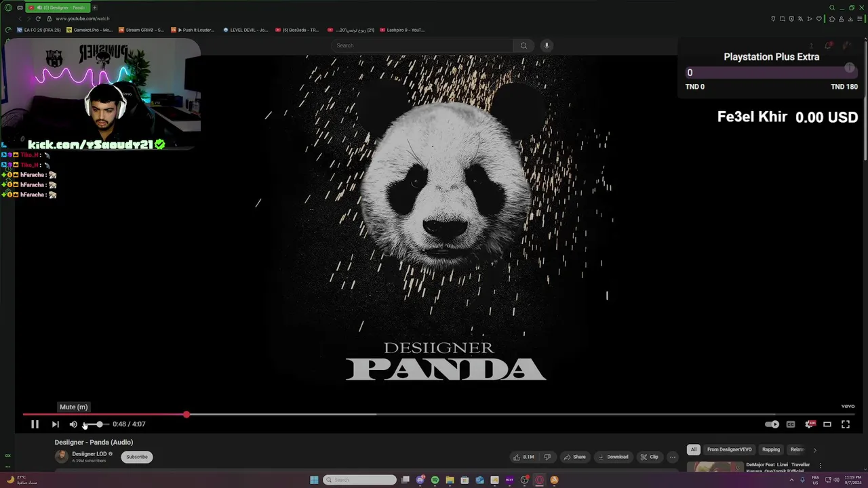
Task: Reload the YouTube page
Action: point(38,18)
